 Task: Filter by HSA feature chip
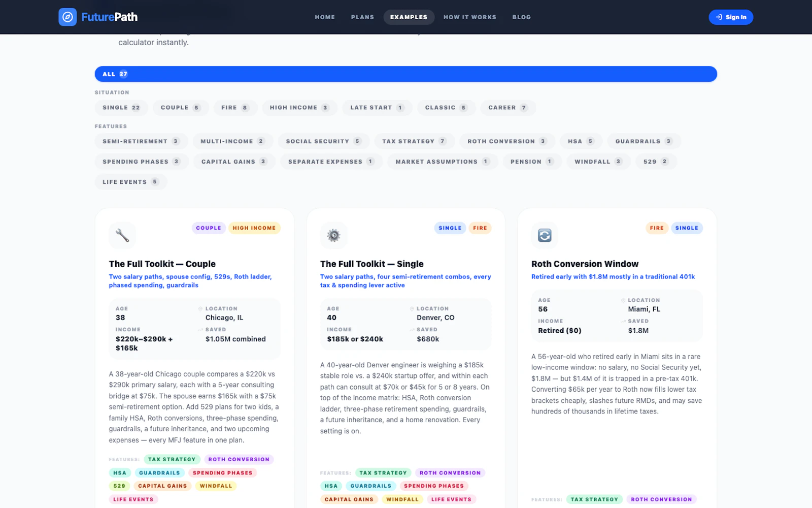pos(581,141)
